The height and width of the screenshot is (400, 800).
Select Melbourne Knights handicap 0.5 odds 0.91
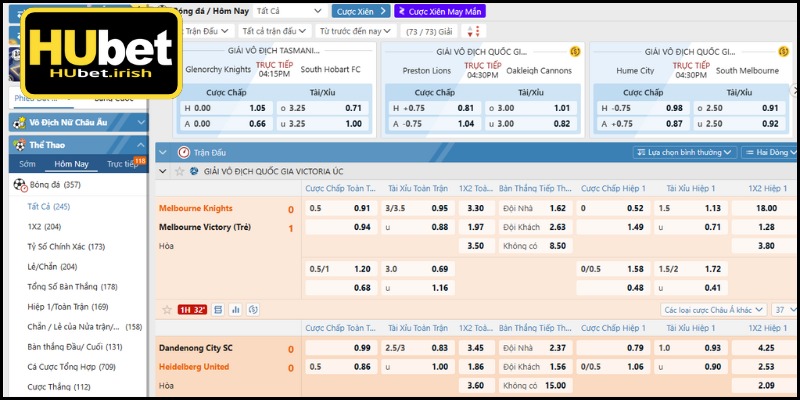click(x=341, y=208)
